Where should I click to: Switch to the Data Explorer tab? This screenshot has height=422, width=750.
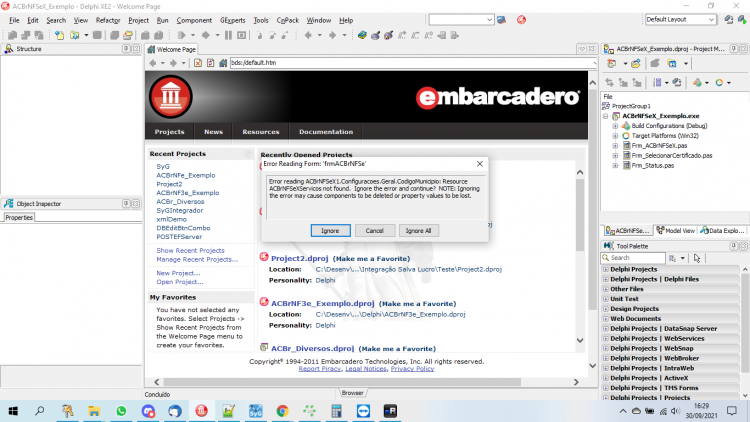722,231
